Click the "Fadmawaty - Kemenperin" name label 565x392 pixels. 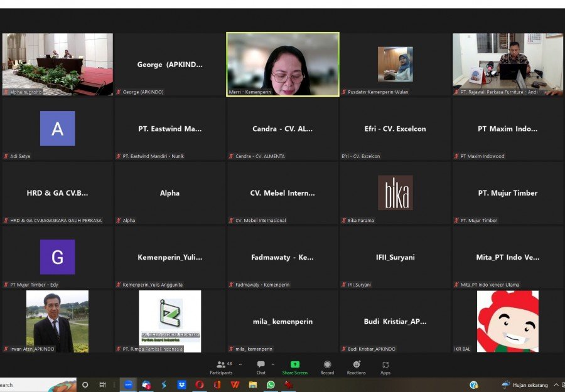tap(262, 285)
